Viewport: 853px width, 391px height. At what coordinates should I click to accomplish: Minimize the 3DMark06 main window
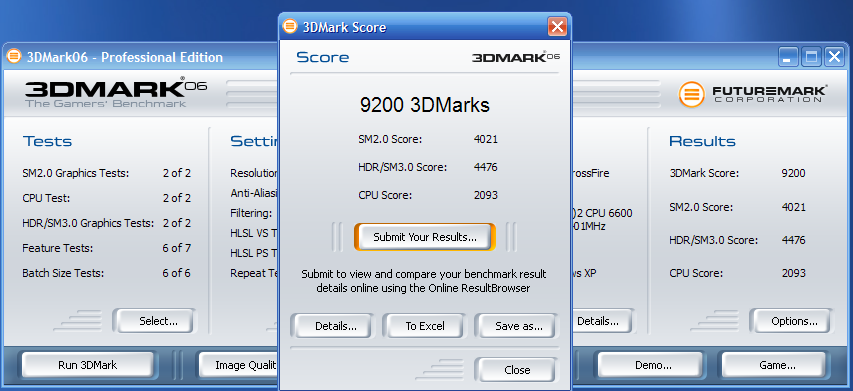pos(788,57)
